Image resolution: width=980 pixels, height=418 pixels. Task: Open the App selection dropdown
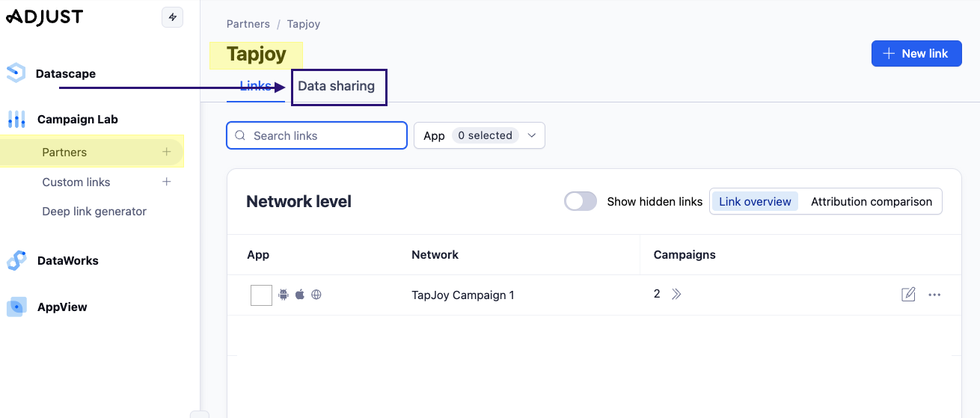(x=480, y=135)
